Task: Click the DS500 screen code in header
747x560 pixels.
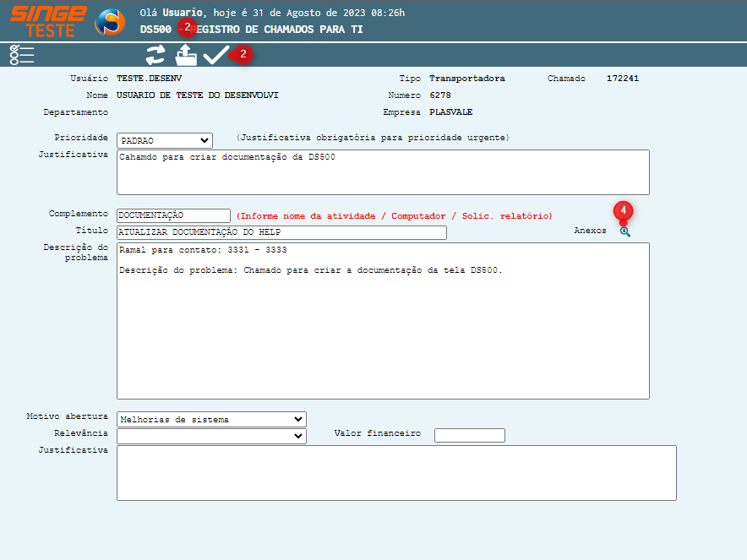Action: [156, 28]
